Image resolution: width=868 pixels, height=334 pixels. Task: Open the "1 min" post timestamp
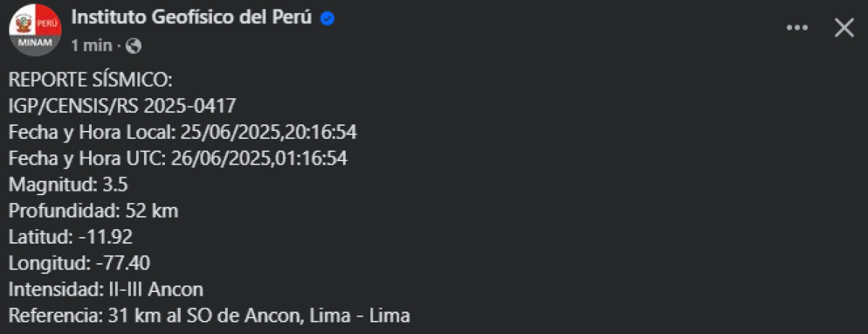[91, 46]
